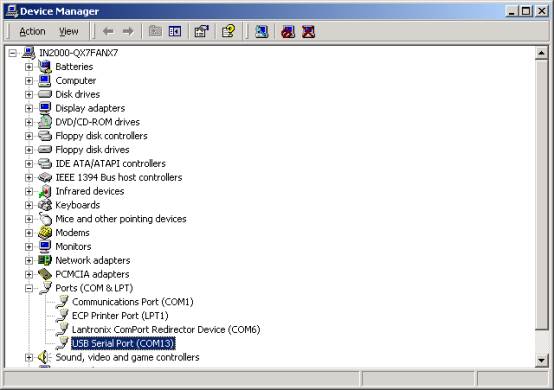This screenshot has height=390, width=554.
Task: Click the Back arrow toolbar button
Action: point(108,31)
